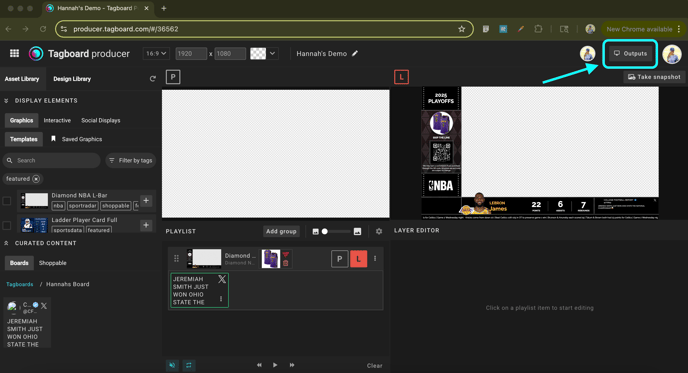Check the Ladder Player Card Full checkbox
688x373 pixels.
(x=7, y=226)
